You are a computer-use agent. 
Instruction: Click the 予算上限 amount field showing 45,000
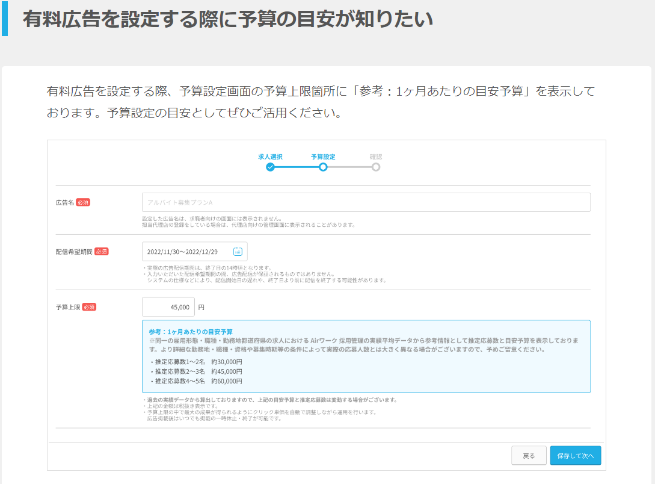[x=168, y=307]
